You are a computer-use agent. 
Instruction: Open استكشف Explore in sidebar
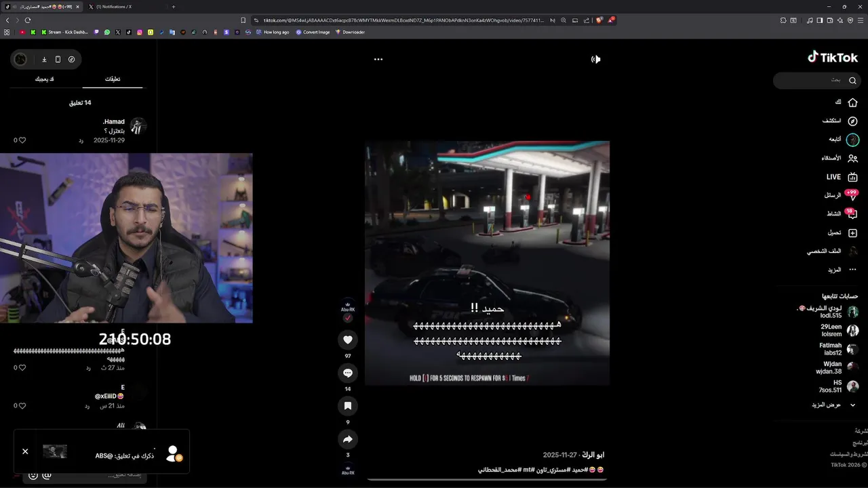840,121
